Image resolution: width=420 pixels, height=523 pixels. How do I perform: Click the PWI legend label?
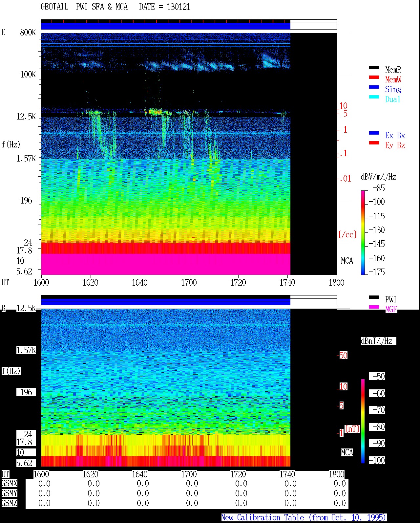point(391,299)
